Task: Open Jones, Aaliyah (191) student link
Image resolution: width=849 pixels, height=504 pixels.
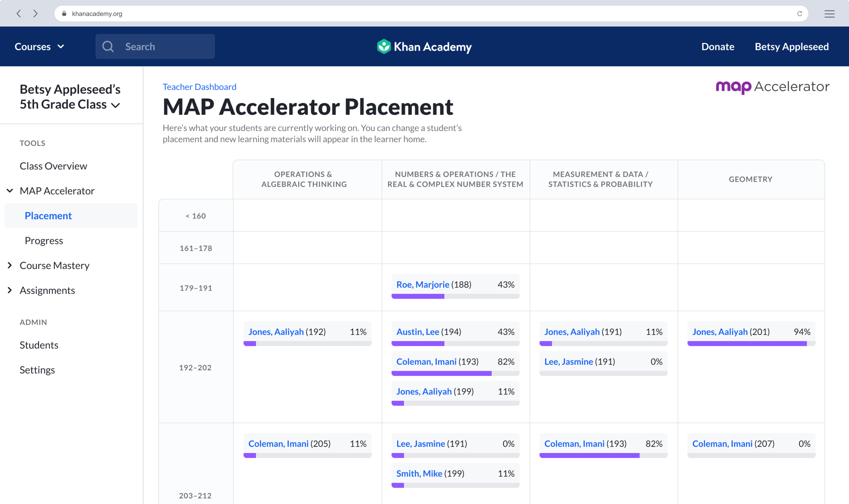Action: [x=572, y=332]
